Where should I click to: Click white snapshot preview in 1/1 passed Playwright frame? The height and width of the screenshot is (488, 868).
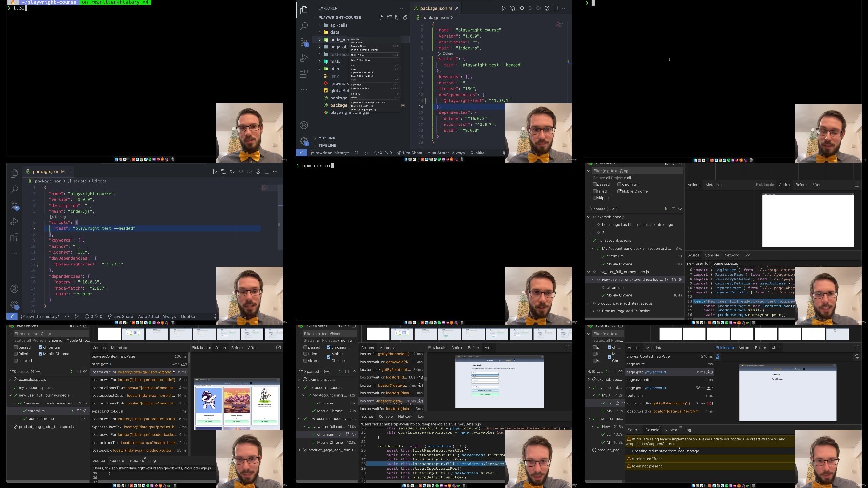(808, 221)
